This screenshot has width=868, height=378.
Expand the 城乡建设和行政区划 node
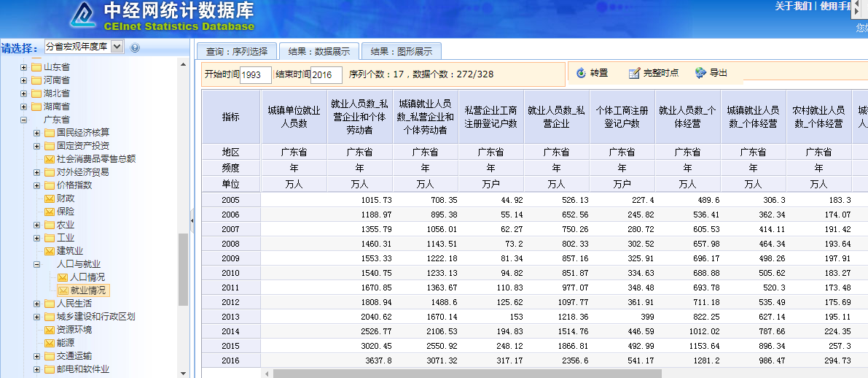tap(36, 317)
